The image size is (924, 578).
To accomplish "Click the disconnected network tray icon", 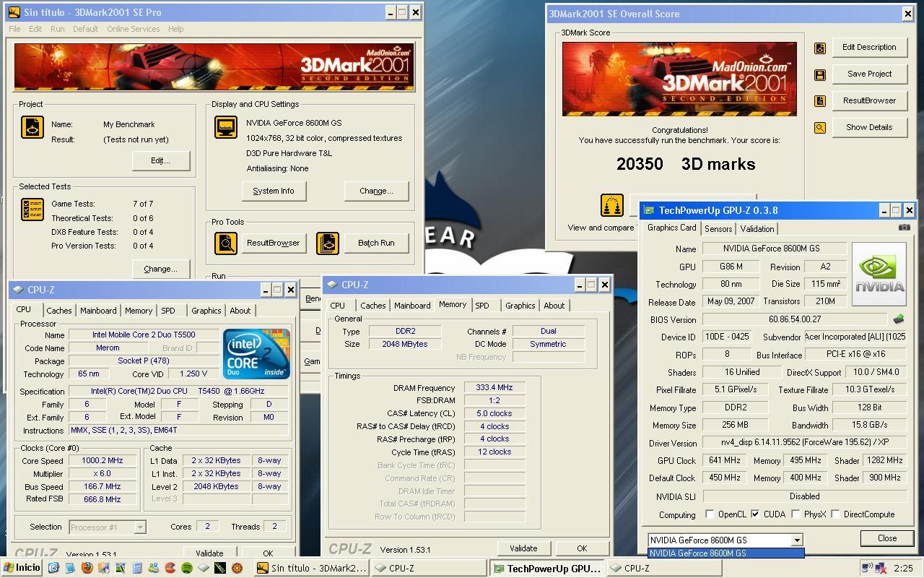I will 881,568.
